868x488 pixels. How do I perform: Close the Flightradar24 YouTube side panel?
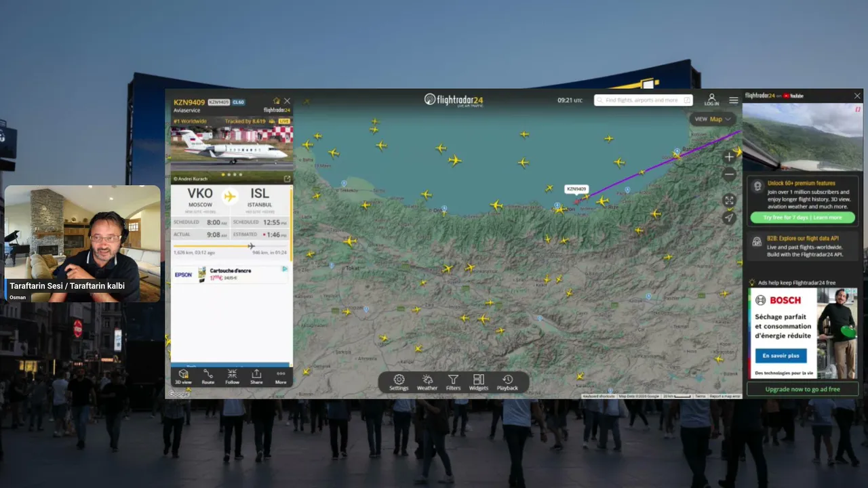(x=857, y=96)
